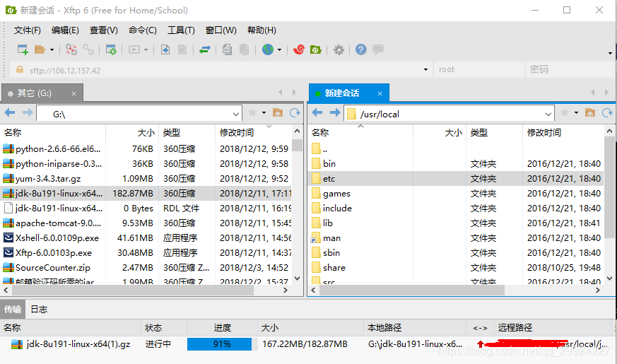Select the jdk-8u191-linux-x64 182.87MB file

click(x=146, y=193)
